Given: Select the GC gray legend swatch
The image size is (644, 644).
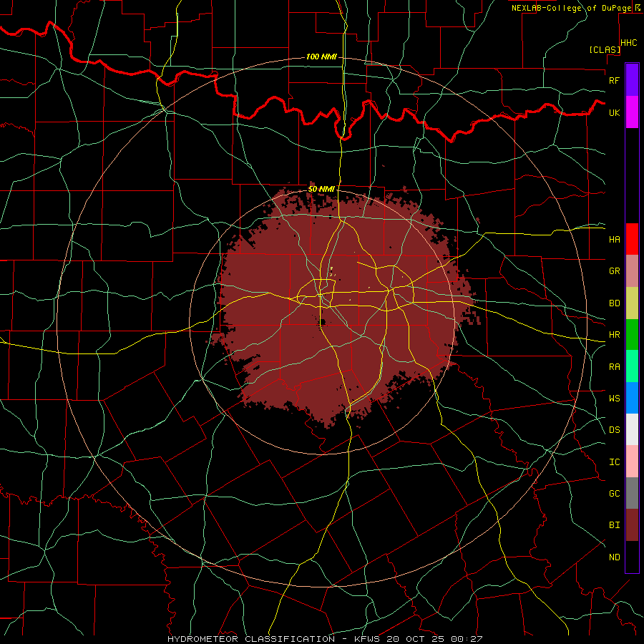Looking at the screenshot, I should [x=632, y=493].
